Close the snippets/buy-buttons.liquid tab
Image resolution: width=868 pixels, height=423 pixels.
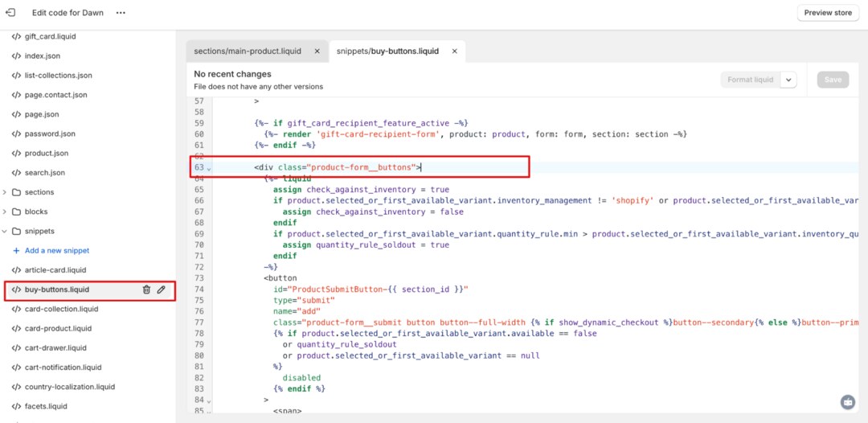pos(454,51)
